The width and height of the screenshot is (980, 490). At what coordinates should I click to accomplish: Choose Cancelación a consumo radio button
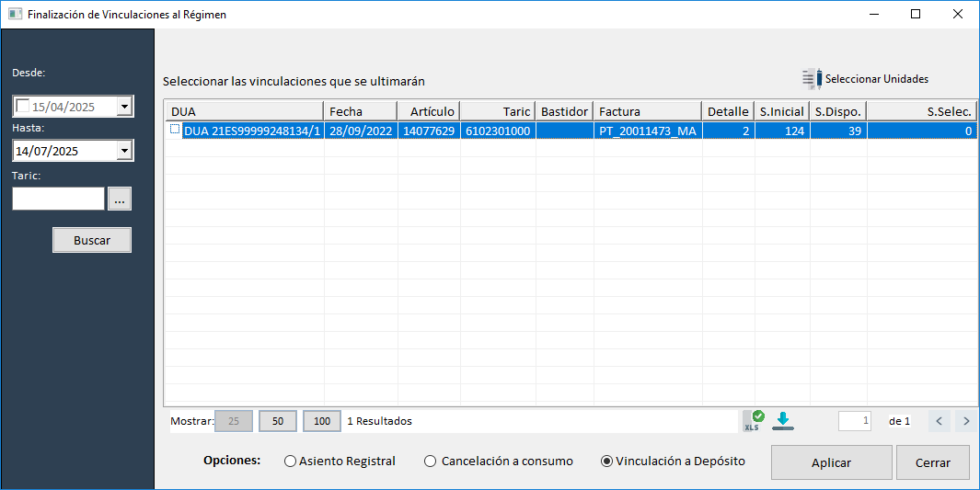(430, 462)
